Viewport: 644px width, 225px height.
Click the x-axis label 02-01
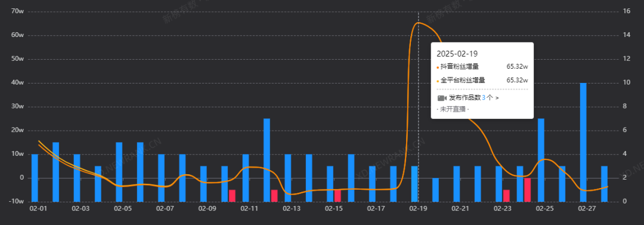38,208
